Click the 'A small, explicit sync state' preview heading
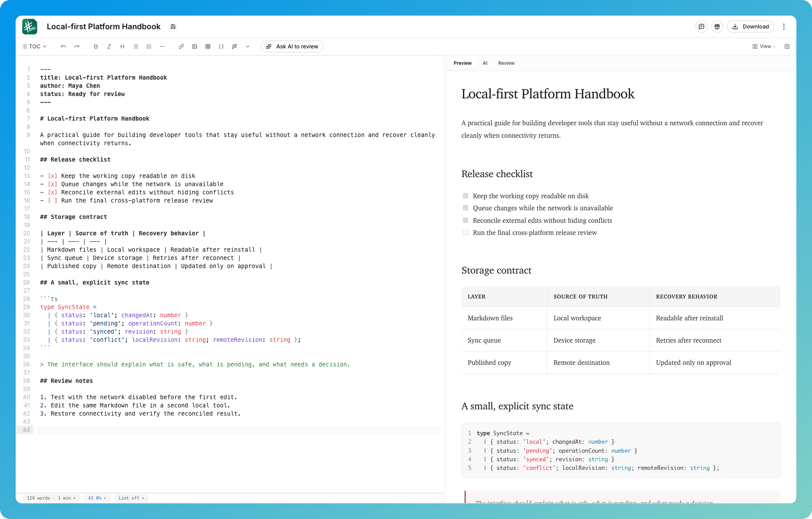 click(x=517, y=406)
